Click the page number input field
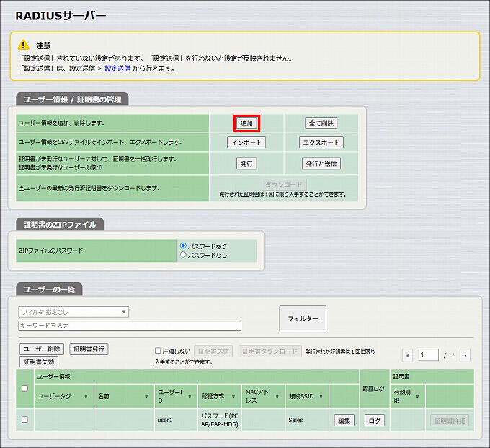Viewport: 490px width, 448px height. tap(429, 355)
